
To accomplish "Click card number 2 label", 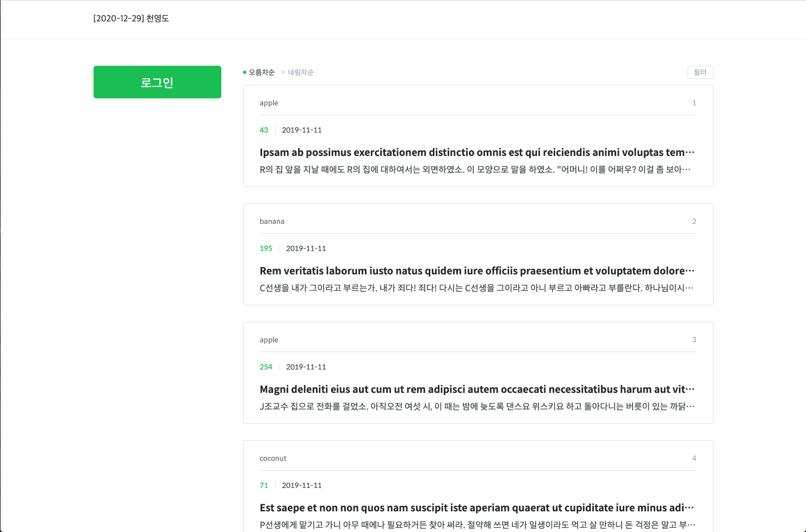I will (694, 221).
